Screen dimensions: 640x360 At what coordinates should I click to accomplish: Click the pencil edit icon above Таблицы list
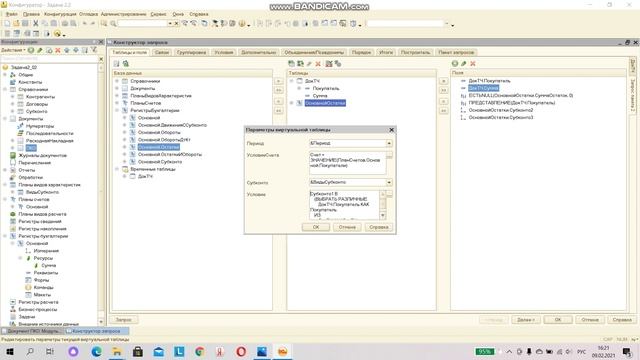(309, 64)
